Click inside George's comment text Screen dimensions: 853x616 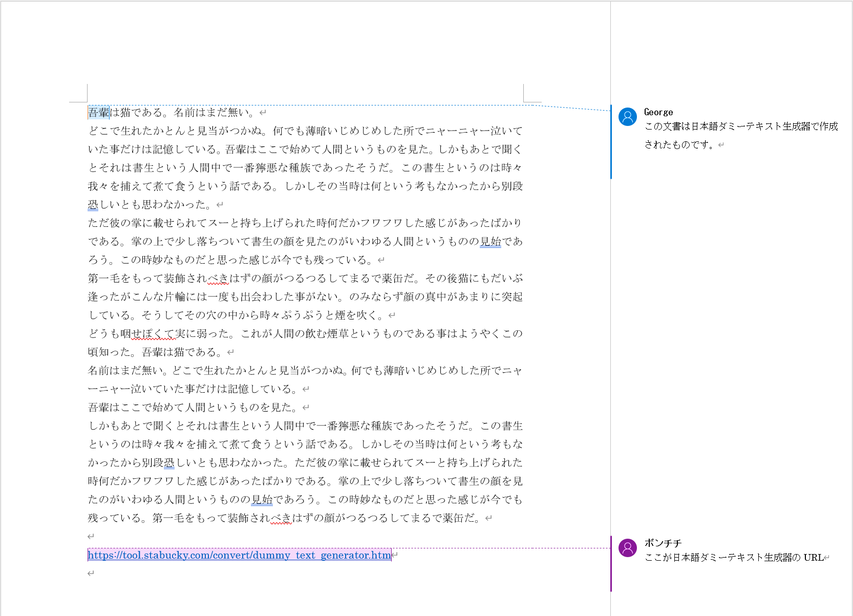(x=740, y=135)
